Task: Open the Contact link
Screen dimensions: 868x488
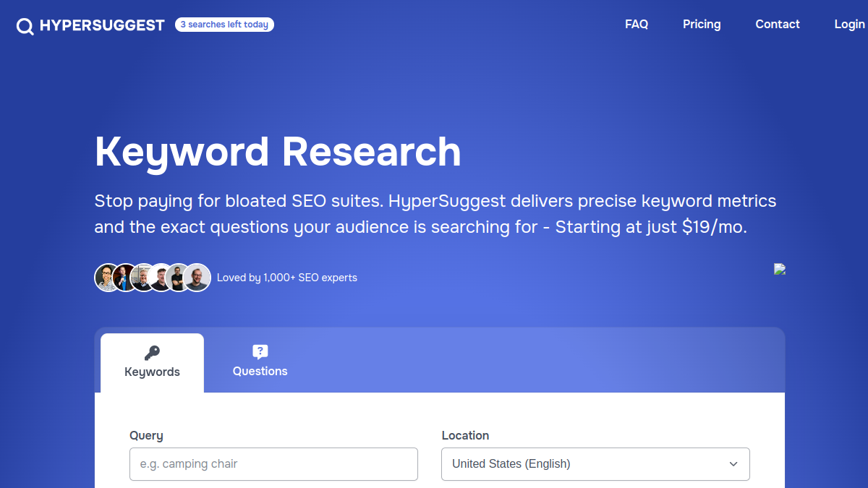Action: pyautogui.click(x=778, y=25)
